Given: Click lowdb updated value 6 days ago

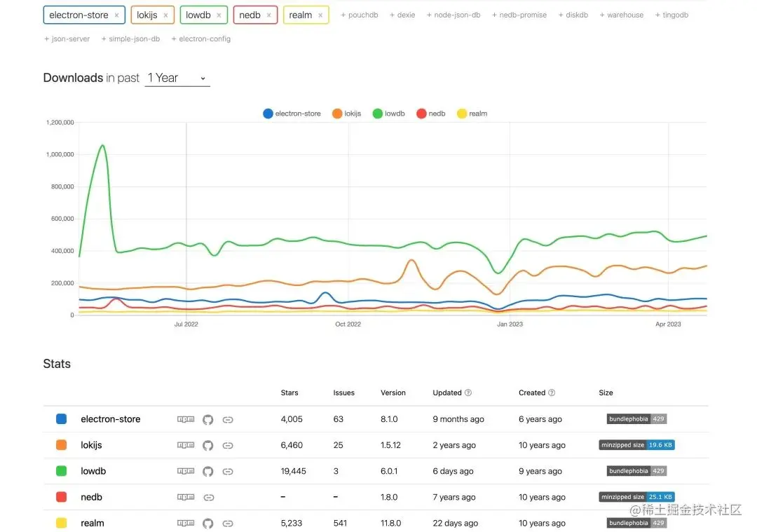Looking at the screenshot, I should [x=453, y=471].
